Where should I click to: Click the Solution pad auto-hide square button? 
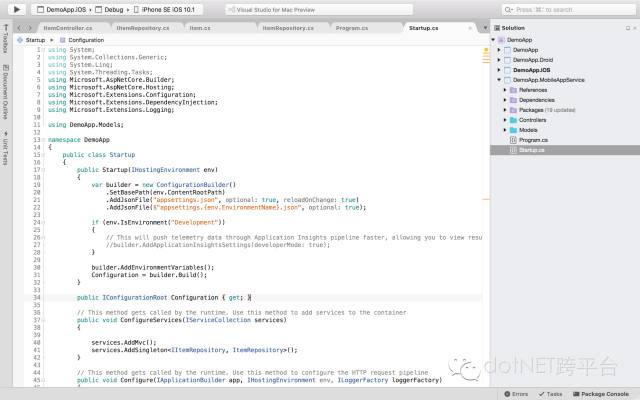(628, 28)
